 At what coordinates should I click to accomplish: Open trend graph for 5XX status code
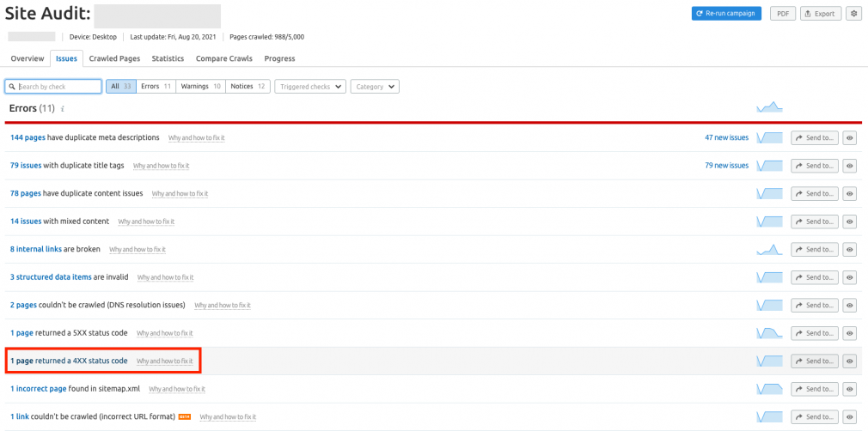[x=769, y=333]
